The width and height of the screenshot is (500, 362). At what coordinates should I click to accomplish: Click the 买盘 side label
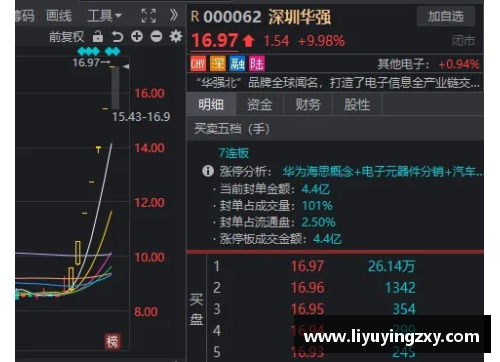[196, 309]
